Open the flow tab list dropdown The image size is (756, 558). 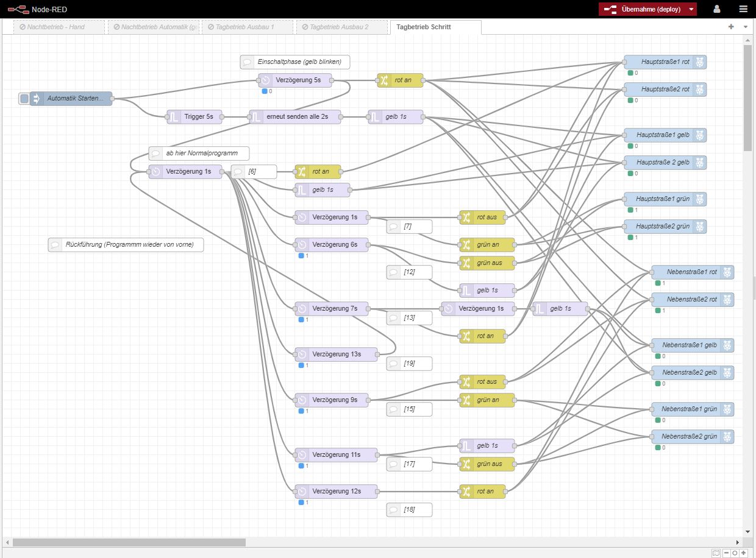(746, 27)
